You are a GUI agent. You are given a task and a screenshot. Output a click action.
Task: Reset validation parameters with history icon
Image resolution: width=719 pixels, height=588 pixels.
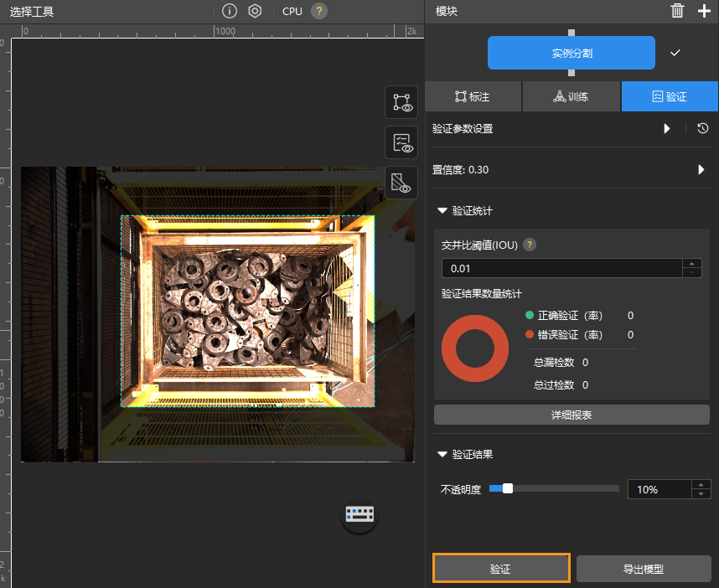(702, 128)
